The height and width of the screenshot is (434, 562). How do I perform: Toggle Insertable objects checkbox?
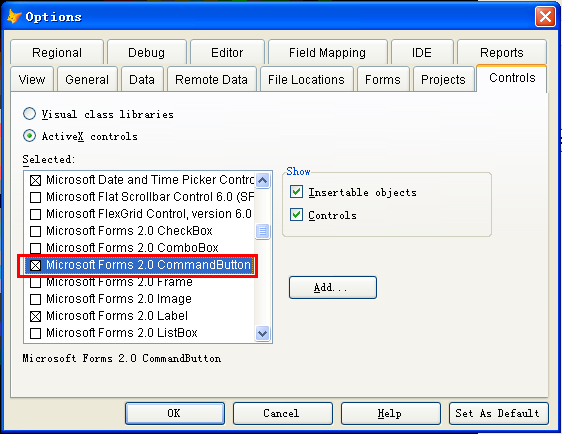click(x=296, y=192)
